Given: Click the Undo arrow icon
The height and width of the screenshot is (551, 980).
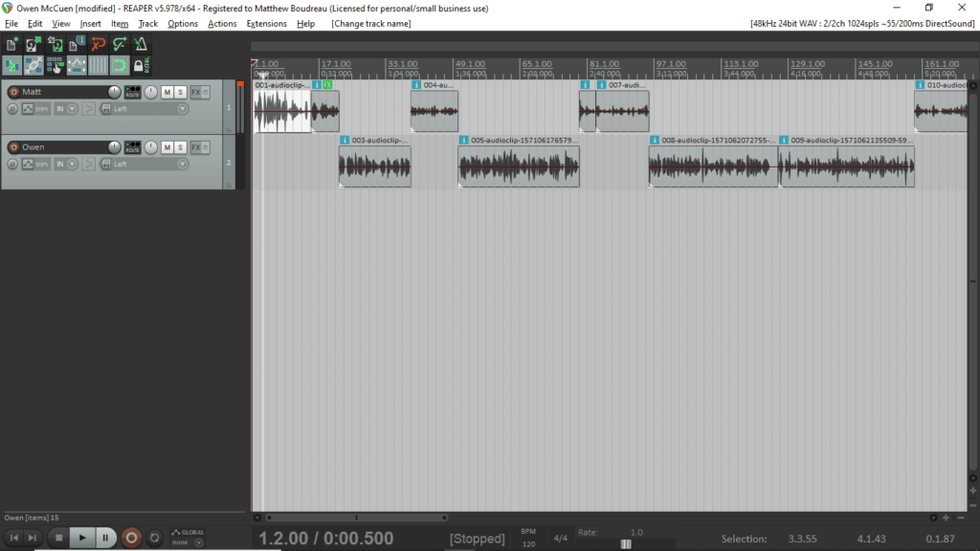Looking at the screenshot, I should tap(98, 44).
